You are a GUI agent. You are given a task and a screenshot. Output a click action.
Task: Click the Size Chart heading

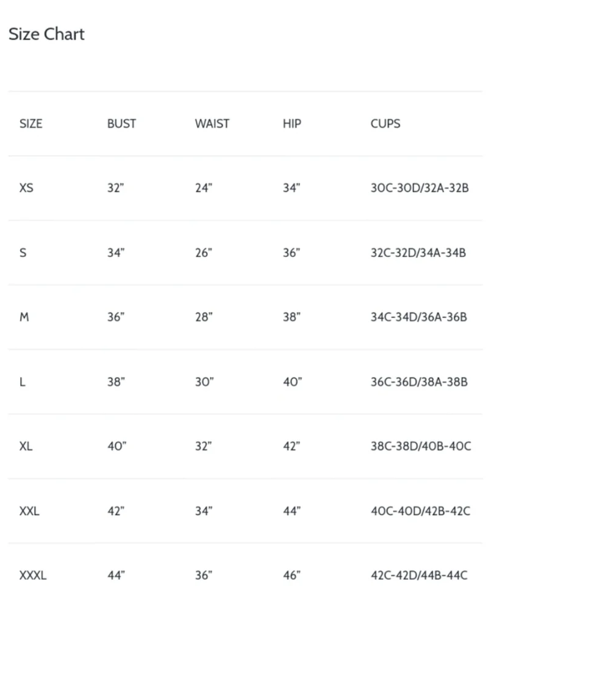tap(46, 34)
